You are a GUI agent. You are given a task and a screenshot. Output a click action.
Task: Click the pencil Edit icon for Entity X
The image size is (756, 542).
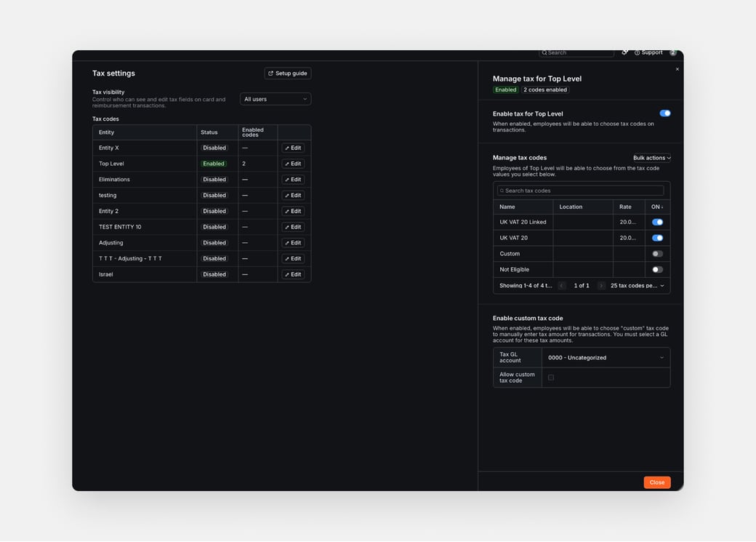[x=287, y=148]
